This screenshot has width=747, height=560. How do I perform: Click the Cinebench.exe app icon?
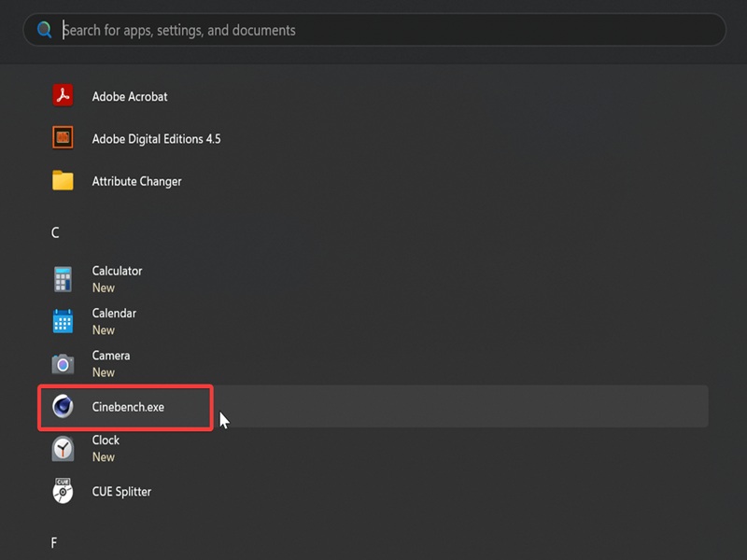coord(63,406)
